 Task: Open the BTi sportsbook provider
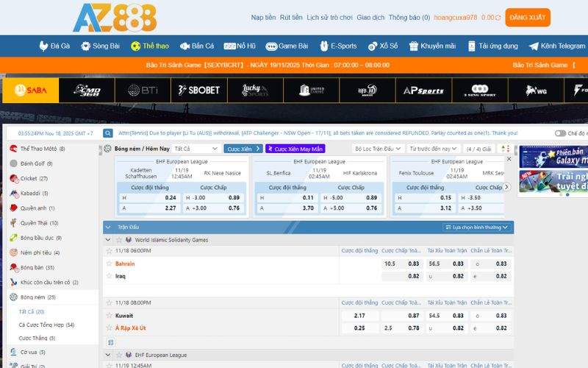[x=143, y=91]
